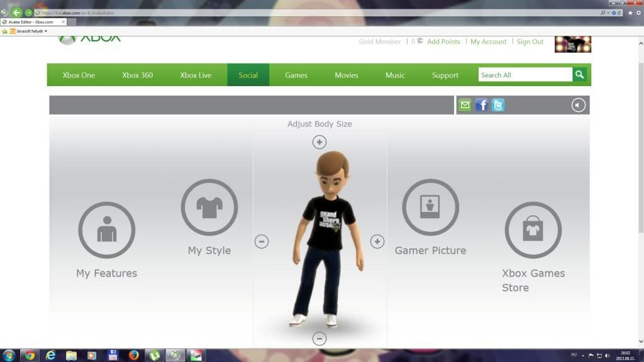Share avatar by email icon

point(465,105)
